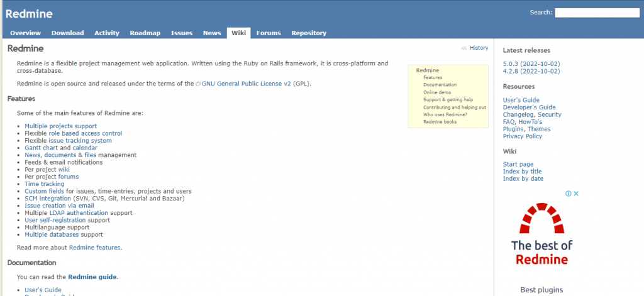Open the Redmine features link
Viewport: 644px width, 296px height.
click(95, 248)
